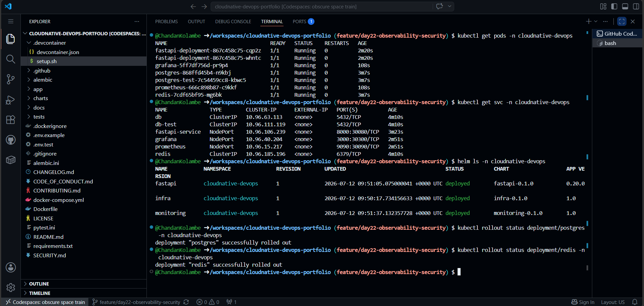Click the forwarded ports status item
Screen dimensions: 644x306
(x=231, y=302)
